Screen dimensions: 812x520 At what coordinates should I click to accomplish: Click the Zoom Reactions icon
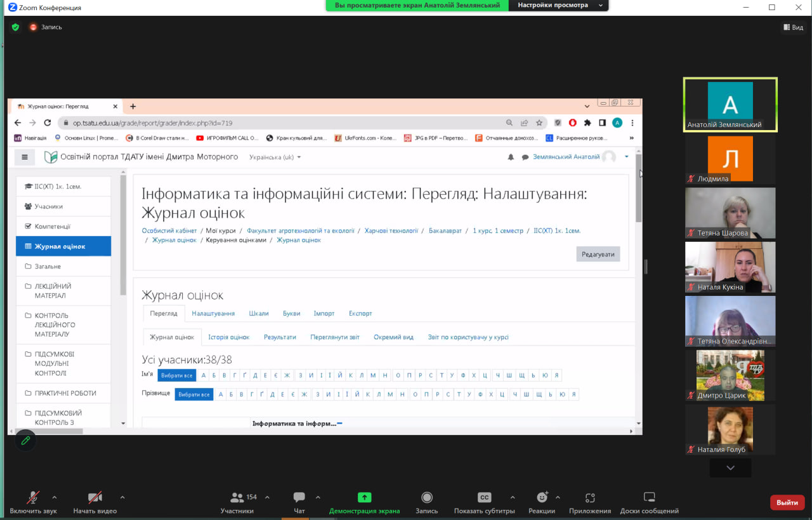click(x=542, y=498)
